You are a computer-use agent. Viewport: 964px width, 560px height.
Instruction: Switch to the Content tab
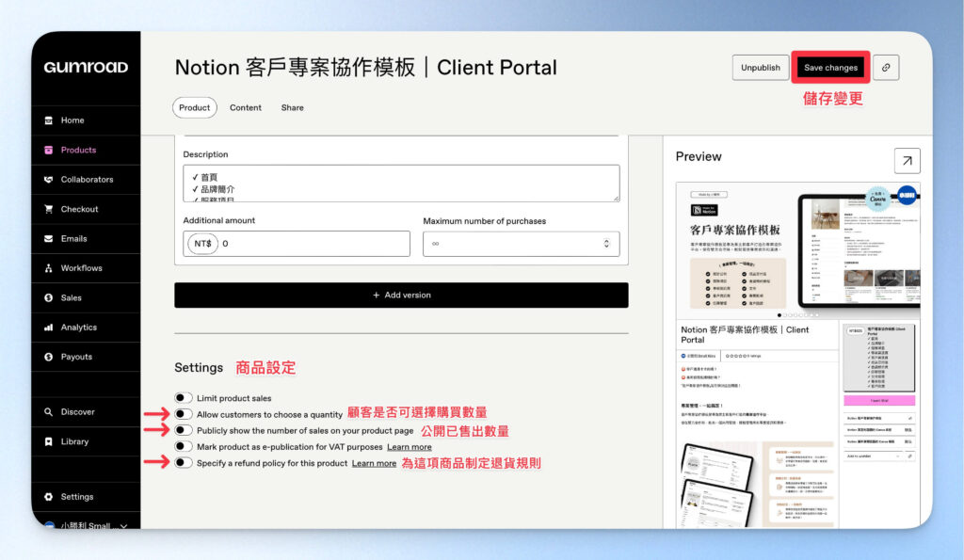tap(246, 107)
